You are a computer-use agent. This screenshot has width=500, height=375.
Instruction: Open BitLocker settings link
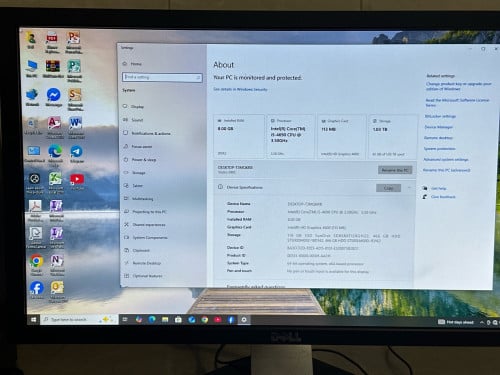(440, 116)
